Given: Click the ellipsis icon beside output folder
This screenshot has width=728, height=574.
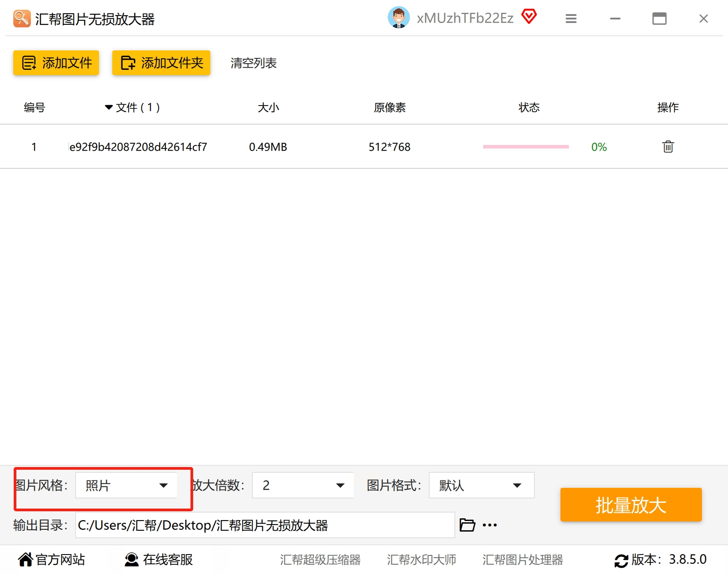Looking at the screenshot, I should coord(489,525).
